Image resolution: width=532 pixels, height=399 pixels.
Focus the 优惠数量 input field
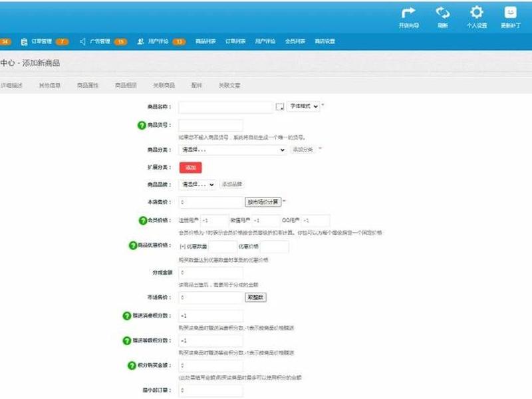click(223, 247)
